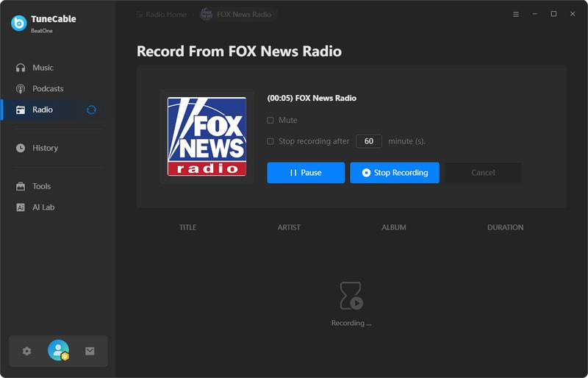Image resolution: width=588 pixels, height=378 pixels.
Task: Click the recording sync icon beside Radio
Action: [x=91, y=110]
